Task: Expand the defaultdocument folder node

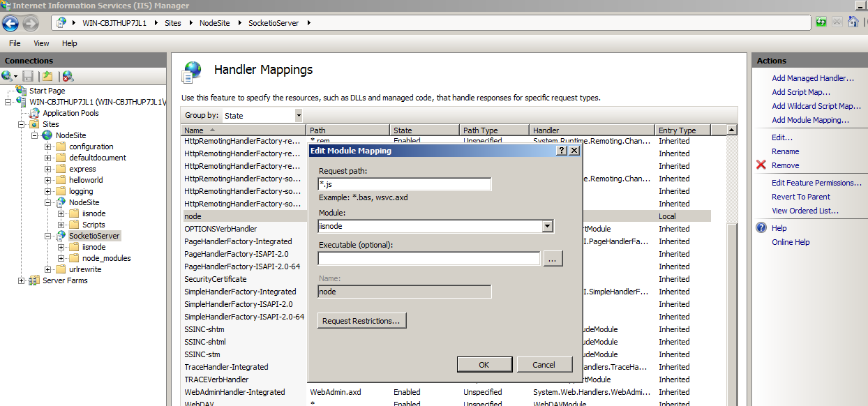Action: [47, 158]
